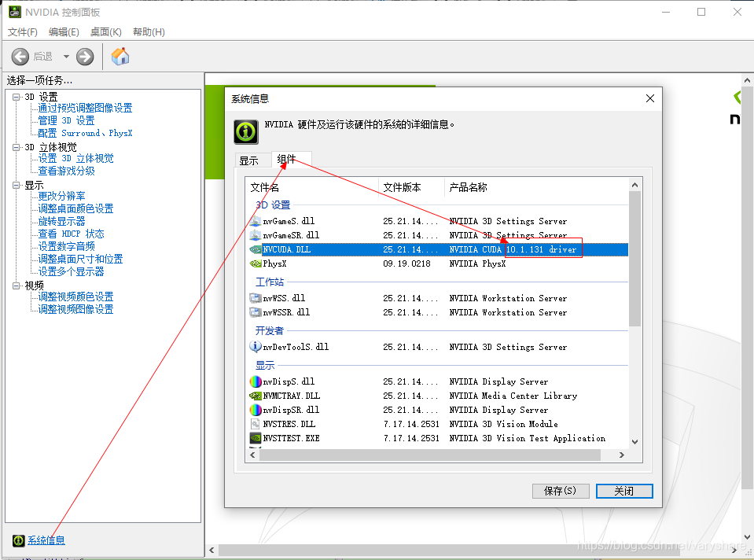
Task: Click the PhysX row icon
Action: coord(256,263)
